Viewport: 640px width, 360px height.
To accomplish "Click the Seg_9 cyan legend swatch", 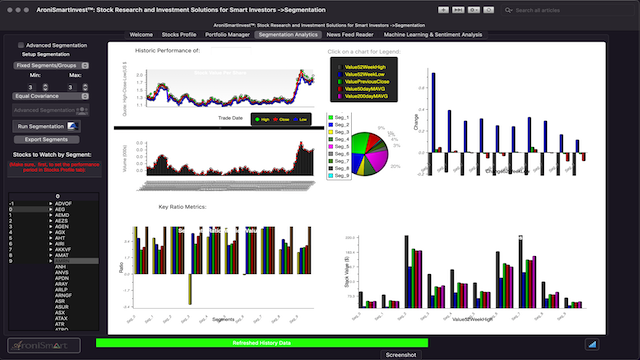I will click(x=331, y=176).
